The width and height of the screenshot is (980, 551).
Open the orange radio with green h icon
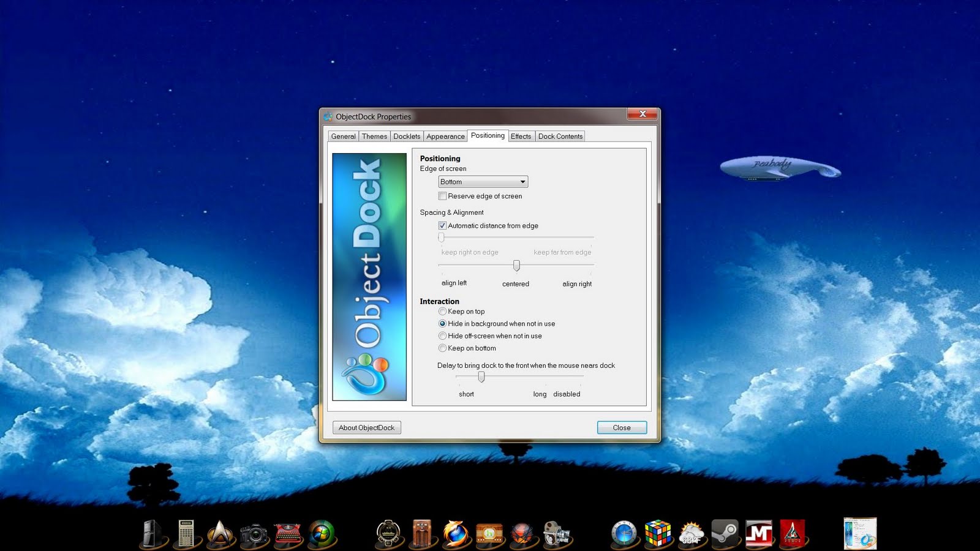[489, 534]
